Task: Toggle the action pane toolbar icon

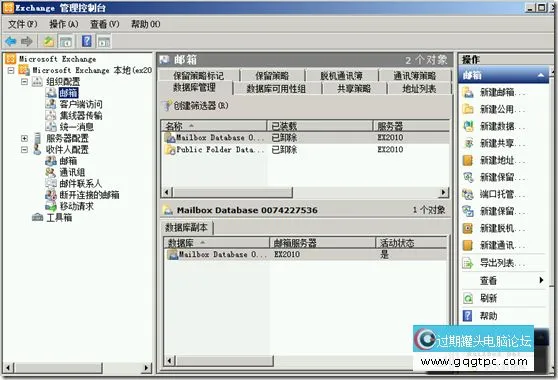Action: coord(104,42)
